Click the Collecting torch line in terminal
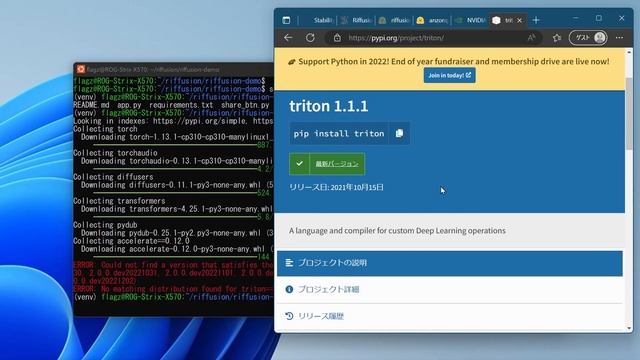Viewport: 640px width, 360px height. pos(105,129)
